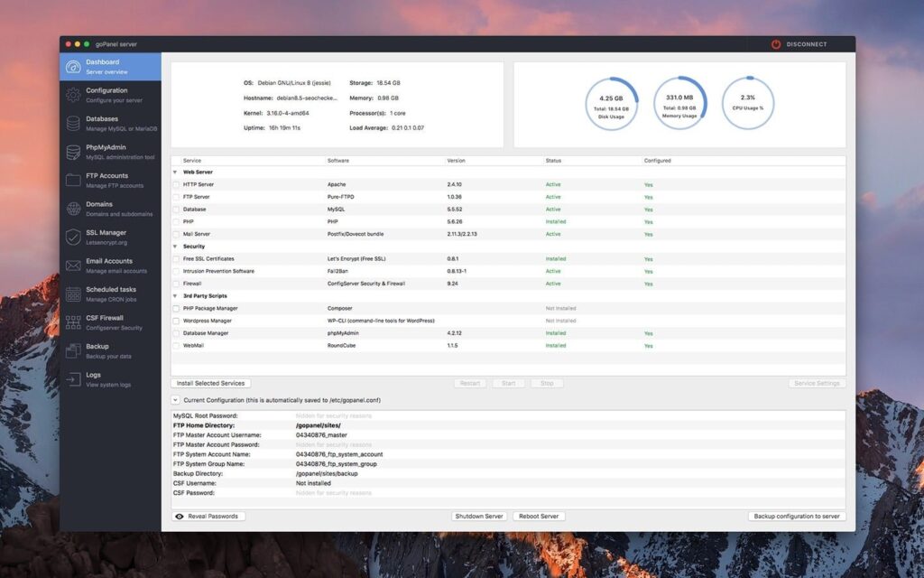Open the Configuration section in the sidebar
The height and width of the screenshot is (578, 924).
click(110, 96)
